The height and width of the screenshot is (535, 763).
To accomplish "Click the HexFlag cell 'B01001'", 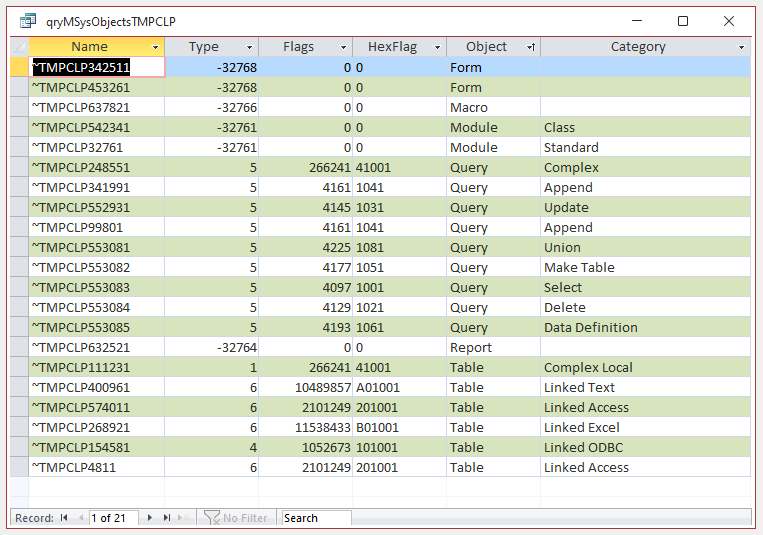I will (400, 427).
